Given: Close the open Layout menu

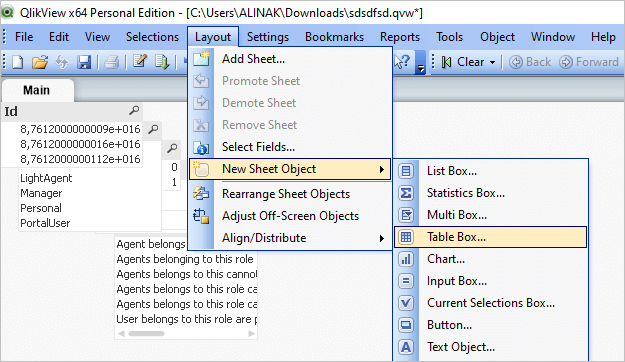Looking at the screenshot, I should click(x=213, y=37).
